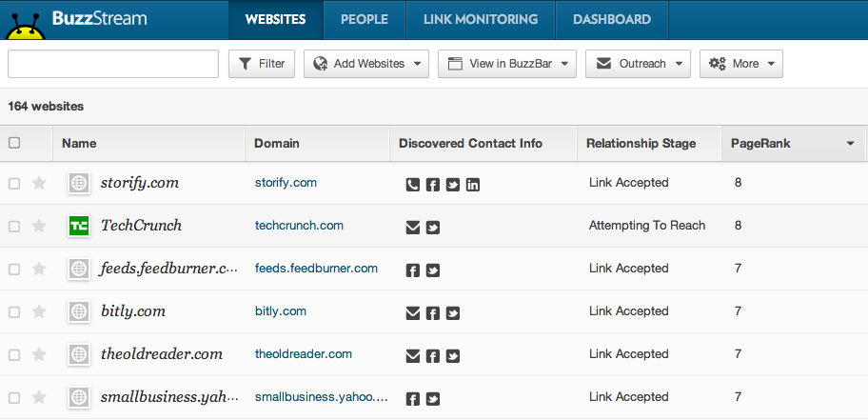The width and height of the screenshot is (868, 420).
Task: Open the Add Websites dropdown
Action: click(x=366, y=64)
